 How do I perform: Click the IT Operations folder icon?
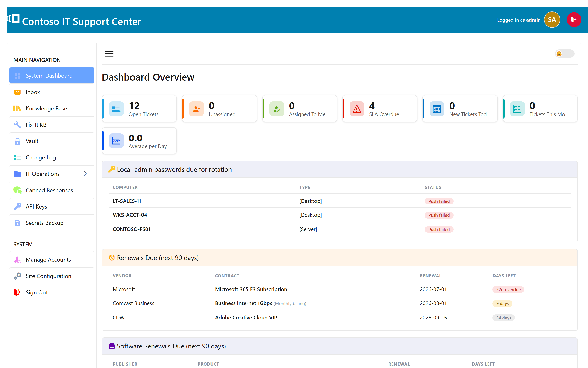tap(18, 174)
